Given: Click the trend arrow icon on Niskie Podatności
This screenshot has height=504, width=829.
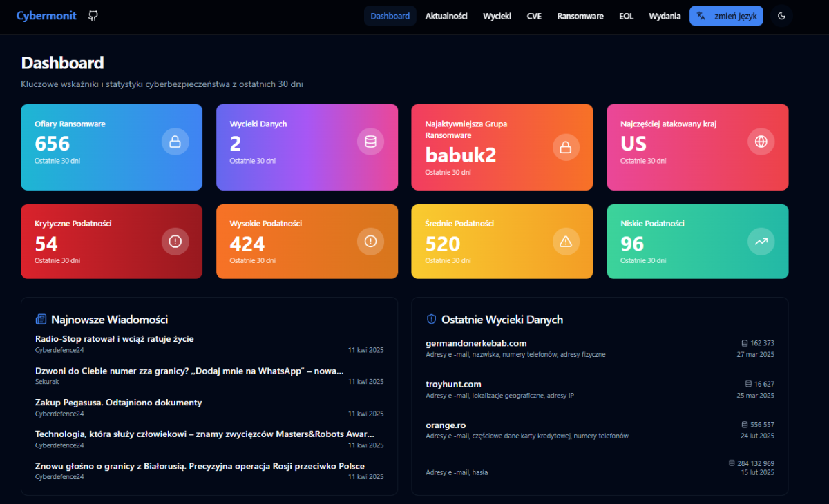Looking at the screenshot, I should 761,241.
